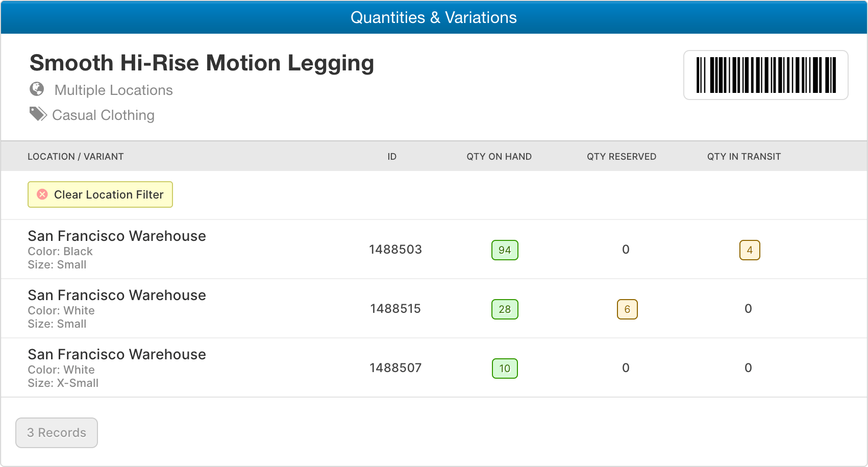This screenshot has height=467, width=868.
Task: Click reserved quantity 0 for ID 1488507
Action: tap(626, 368)
